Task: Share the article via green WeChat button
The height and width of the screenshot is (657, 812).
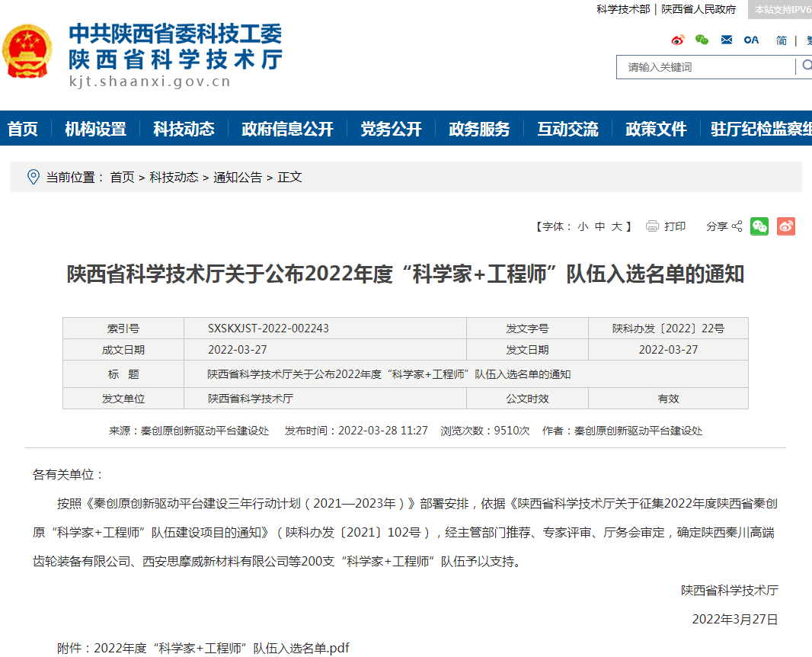Action: [759, 226]
